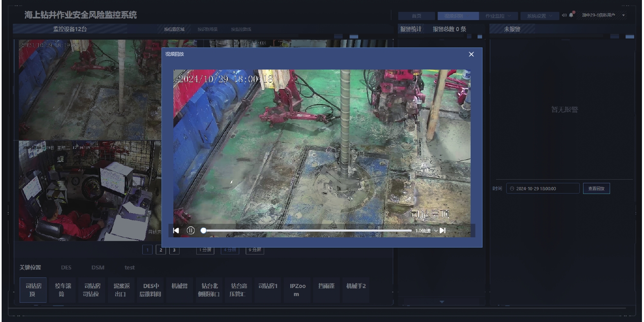
Task: Go to camera page 2
Action: [x=161, y=250]
